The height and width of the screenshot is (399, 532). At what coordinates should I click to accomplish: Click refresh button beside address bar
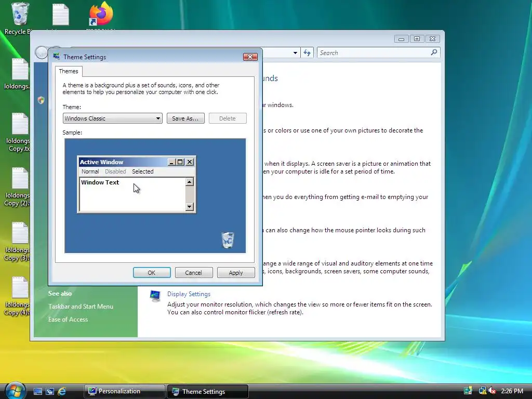[x=307, y=53]
